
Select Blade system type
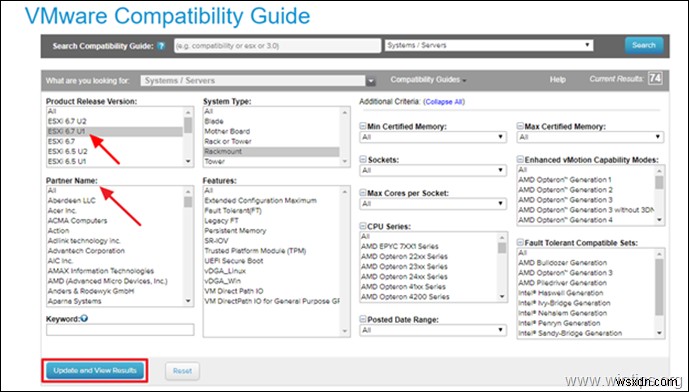271,122
